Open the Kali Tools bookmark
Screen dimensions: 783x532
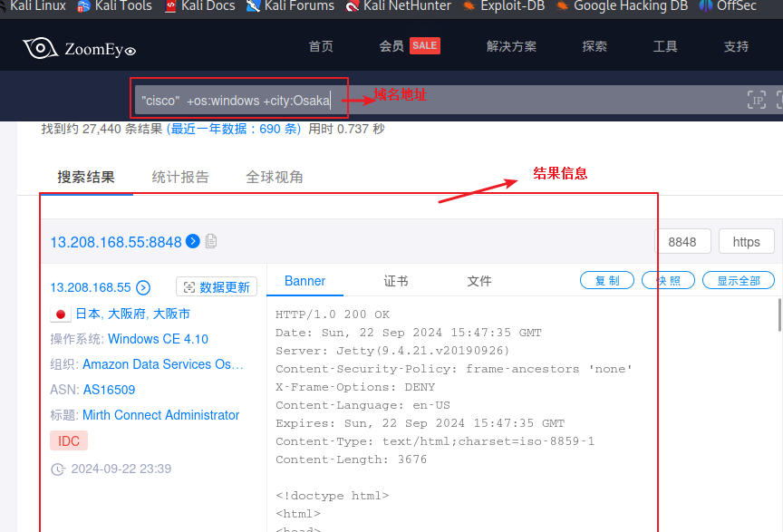114,6
